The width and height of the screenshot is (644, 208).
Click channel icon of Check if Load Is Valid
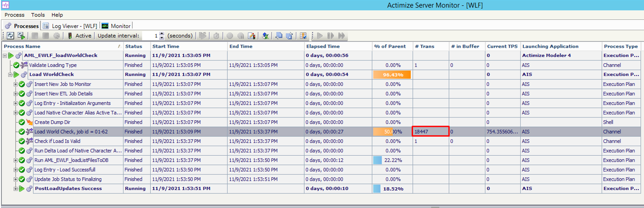point(29,141)
